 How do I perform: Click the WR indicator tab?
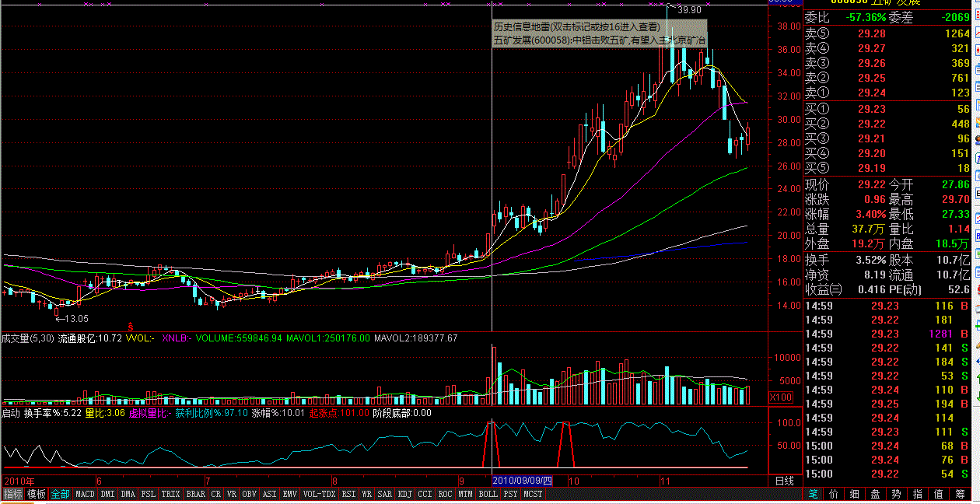tap(366, 494)
